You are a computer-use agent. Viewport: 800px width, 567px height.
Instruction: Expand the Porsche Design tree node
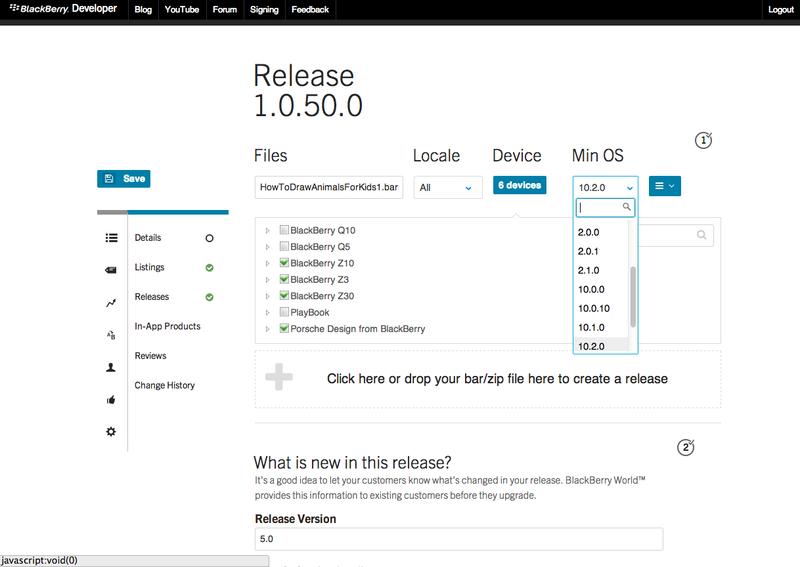[x=267, y=329]
